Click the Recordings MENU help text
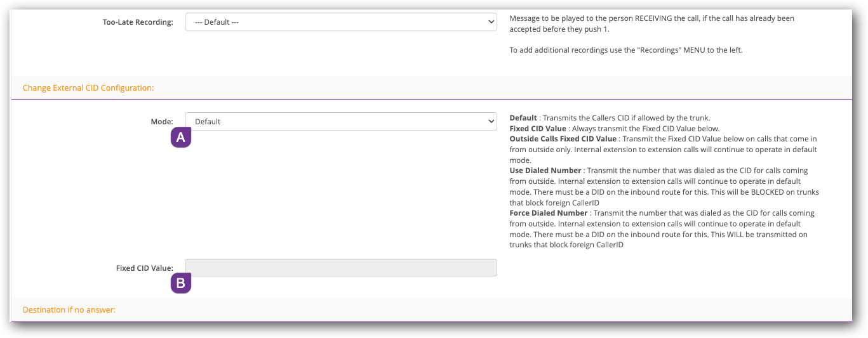The height and width of the screenshot is (338, 868). [x=626, y=50]
